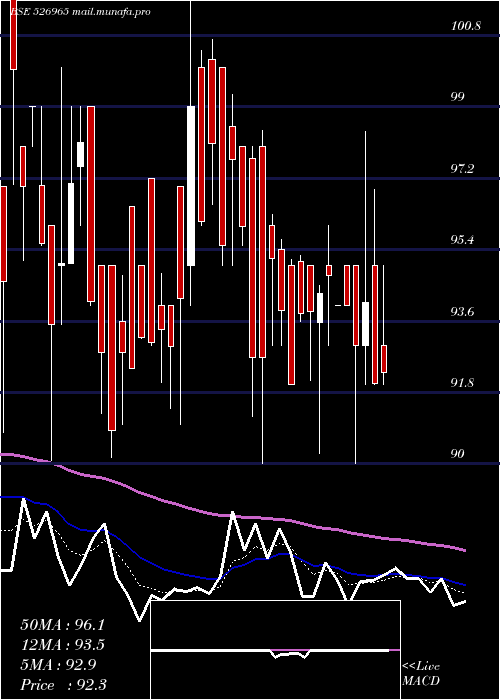Viewport: 500px width, 700px height.
Task: Click the '<<Live MACD' label
Action: click(x=421, y=674)
